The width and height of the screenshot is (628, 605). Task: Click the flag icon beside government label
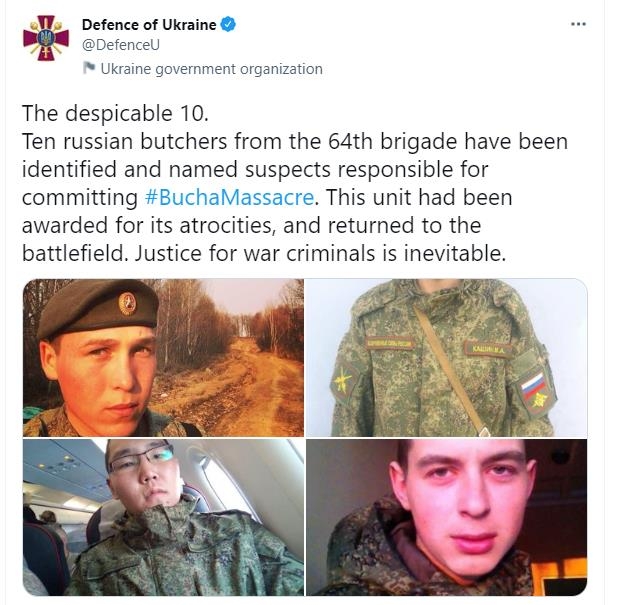pyautogui.click(x=89, y=68)
